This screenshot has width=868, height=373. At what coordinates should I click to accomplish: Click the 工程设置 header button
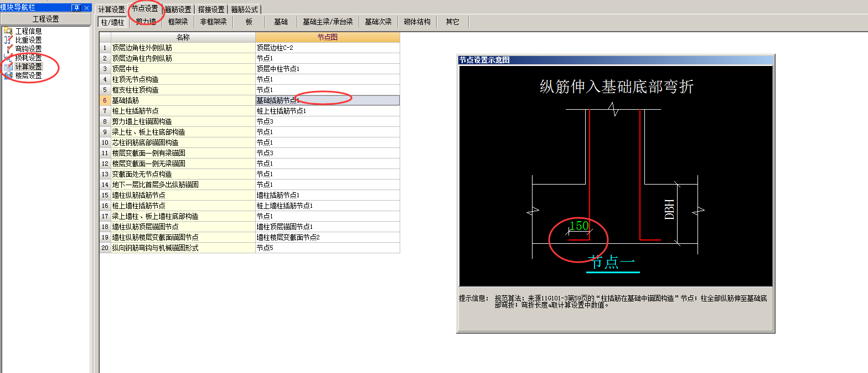pyautogui.click(x=45, y=19)
